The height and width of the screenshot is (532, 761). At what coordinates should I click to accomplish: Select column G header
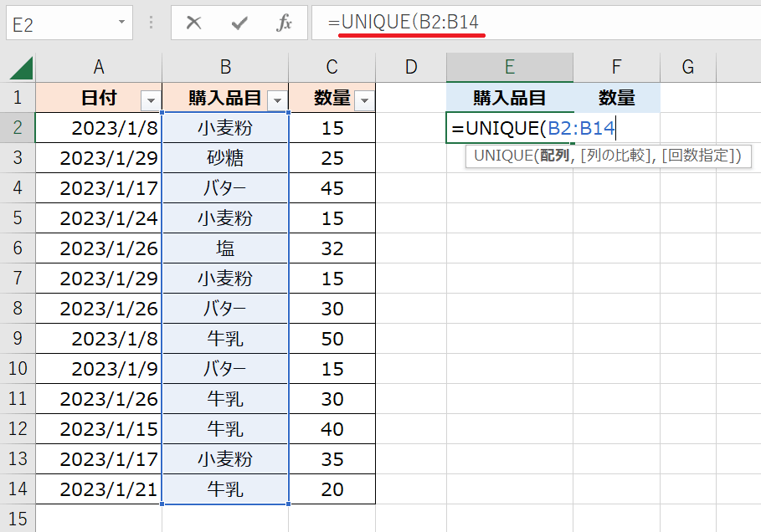(687, 68)
